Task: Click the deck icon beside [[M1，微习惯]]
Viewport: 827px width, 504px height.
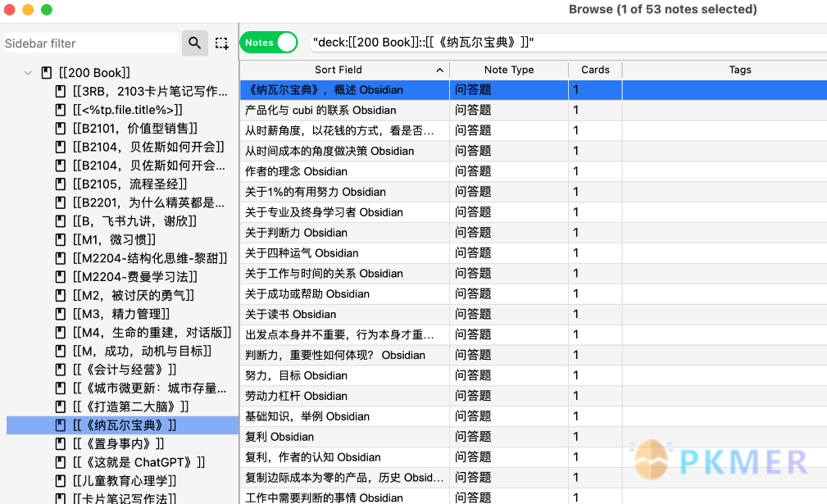Action: [61, 240]
